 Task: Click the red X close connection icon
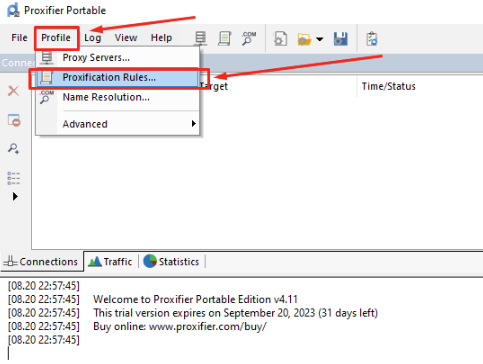[x=13, y=91]
